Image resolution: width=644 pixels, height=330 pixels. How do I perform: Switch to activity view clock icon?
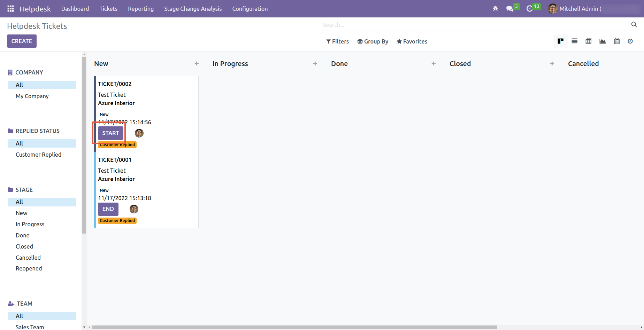click(x=630, y=41)
